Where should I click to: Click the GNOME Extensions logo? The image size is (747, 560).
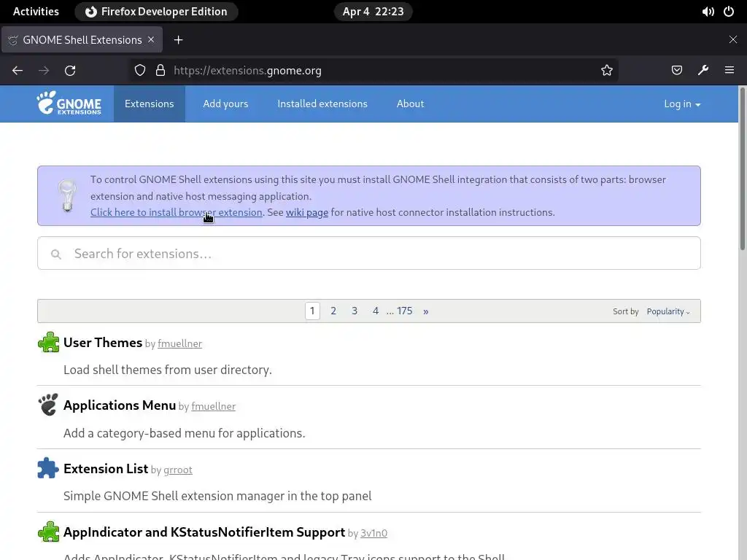pyautogui.click(x=69, y=104)
